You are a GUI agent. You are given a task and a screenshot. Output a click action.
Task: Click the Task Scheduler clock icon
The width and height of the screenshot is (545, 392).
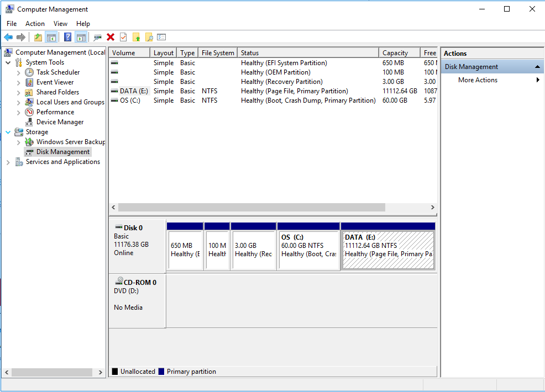tap(29, 72)
